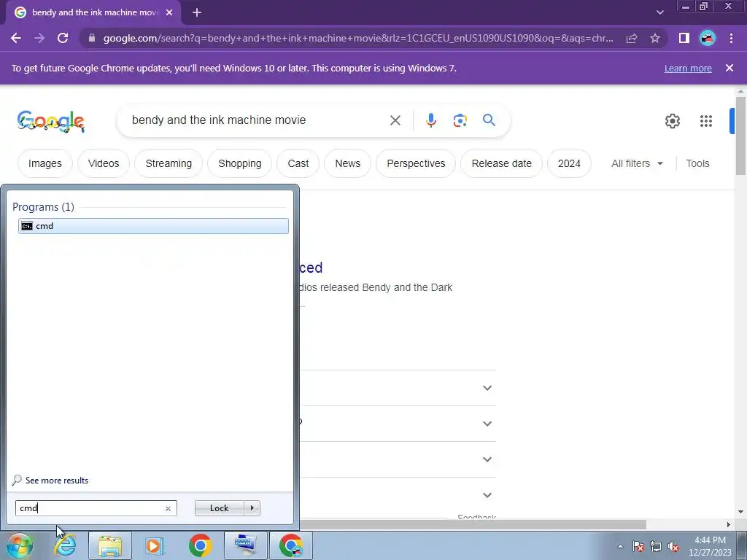This screenshot has height=560, width=747.
Task: Click the vertical page scrollbar thumb
Action: (x=740, y=136)
